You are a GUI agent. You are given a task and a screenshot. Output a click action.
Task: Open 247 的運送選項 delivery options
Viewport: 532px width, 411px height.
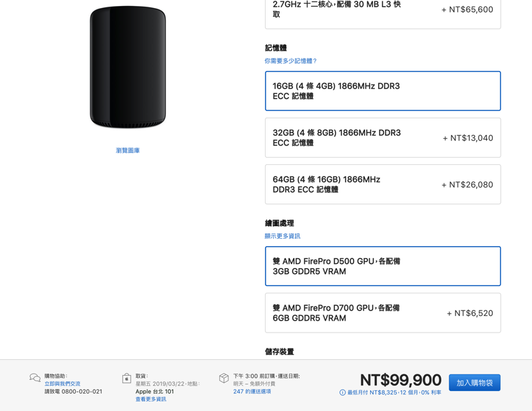click(252, 391)
